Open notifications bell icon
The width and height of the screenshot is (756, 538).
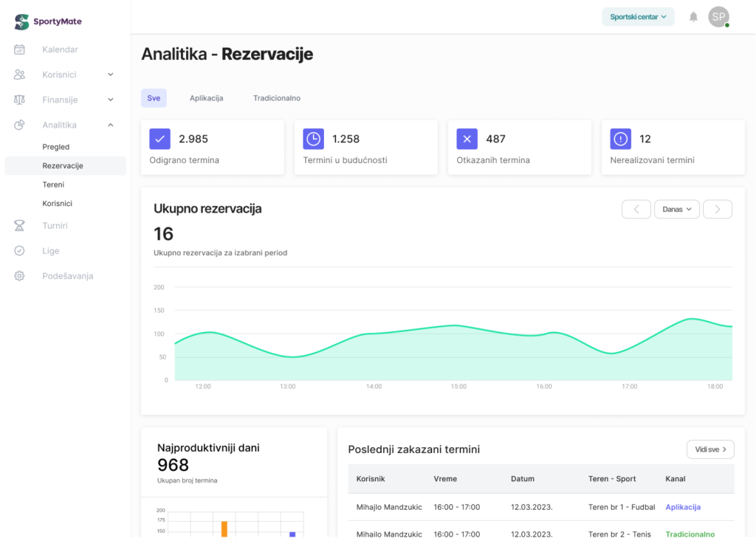(x=693, y=17)
